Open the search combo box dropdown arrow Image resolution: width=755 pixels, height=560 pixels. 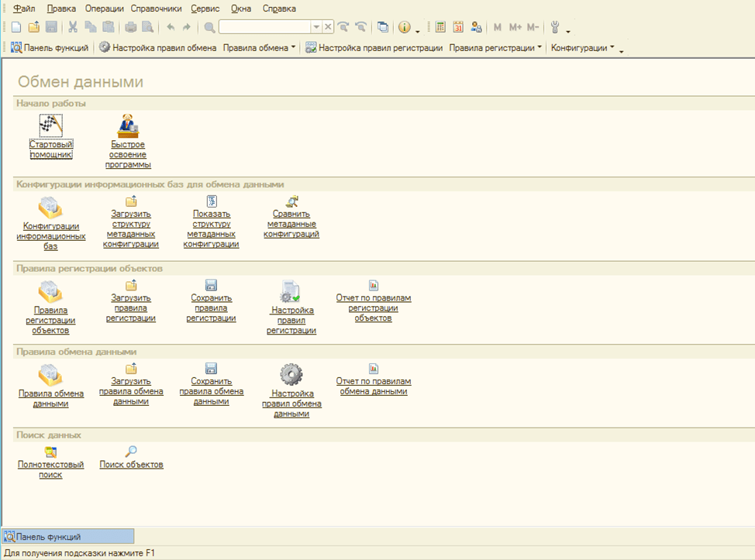point(315,27)
